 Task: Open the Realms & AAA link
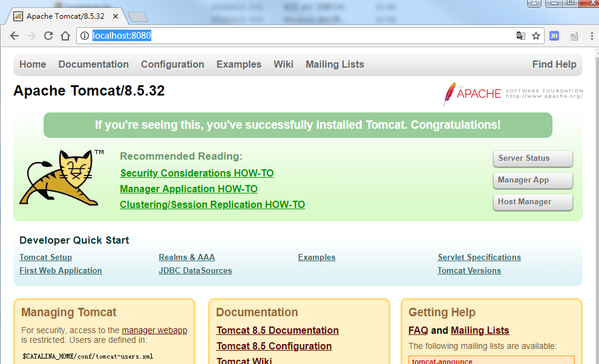[187, 258]
